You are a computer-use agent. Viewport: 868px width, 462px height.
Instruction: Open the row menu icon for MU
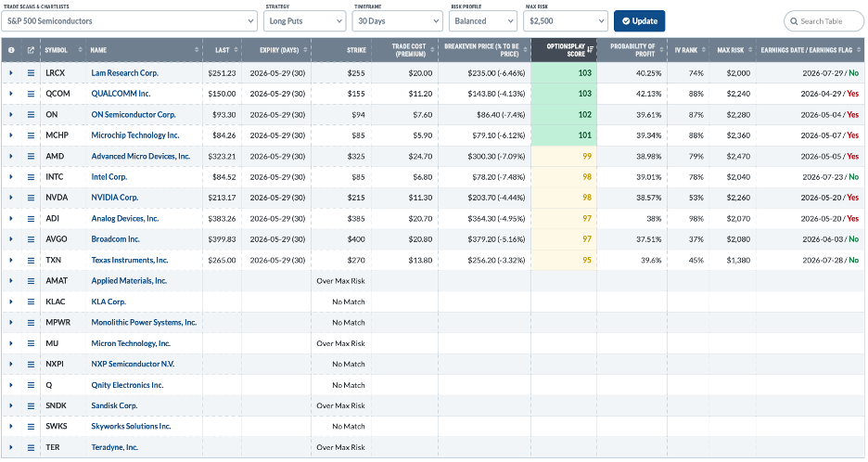pyautogui.click(x=31, y=343)
